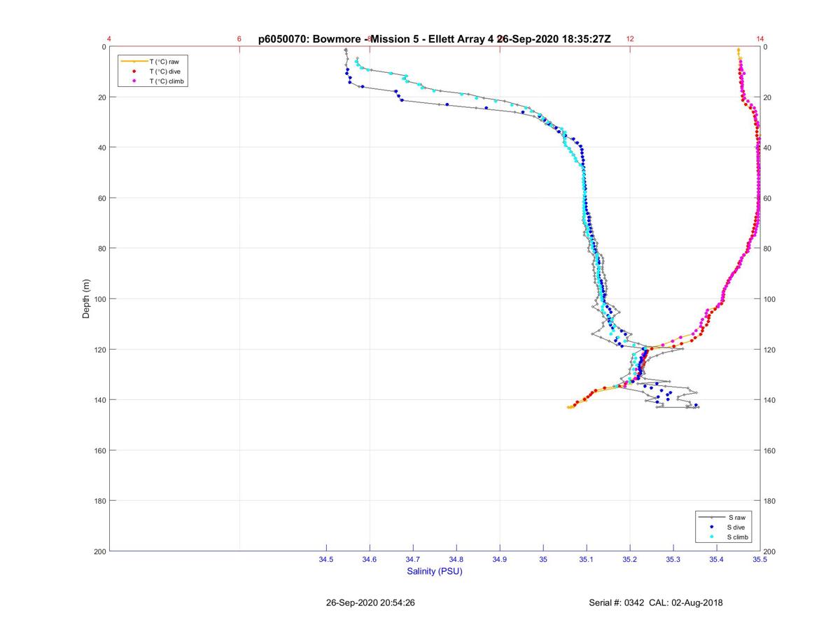
Task: Click the left depth tick label 180
Action: (100, 501)
